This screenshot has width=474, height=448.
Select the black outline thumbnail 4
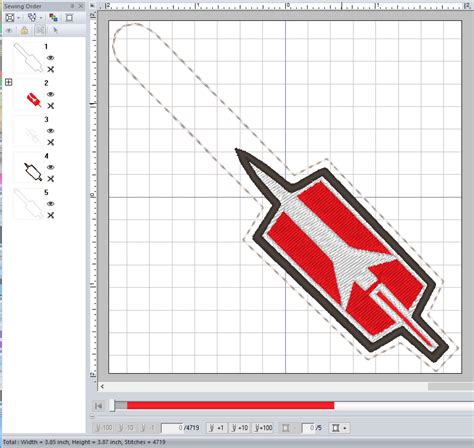coord(28,167)
